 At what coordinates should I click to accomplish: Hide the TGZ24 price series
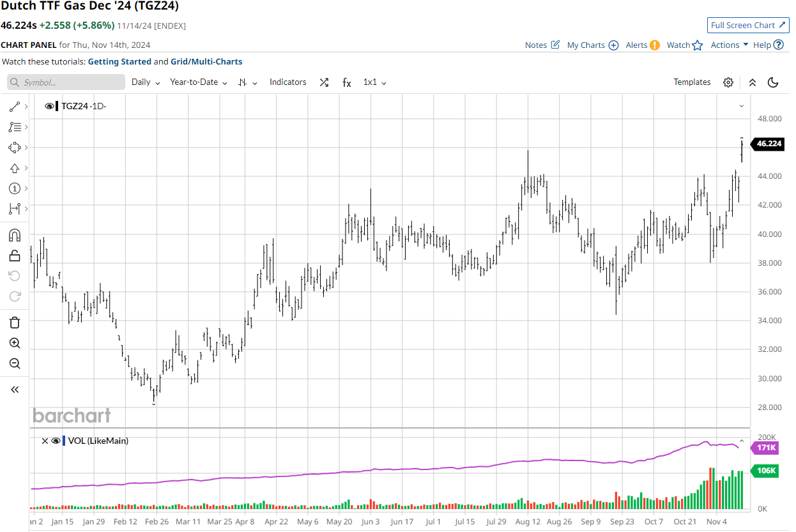[49, 106]
